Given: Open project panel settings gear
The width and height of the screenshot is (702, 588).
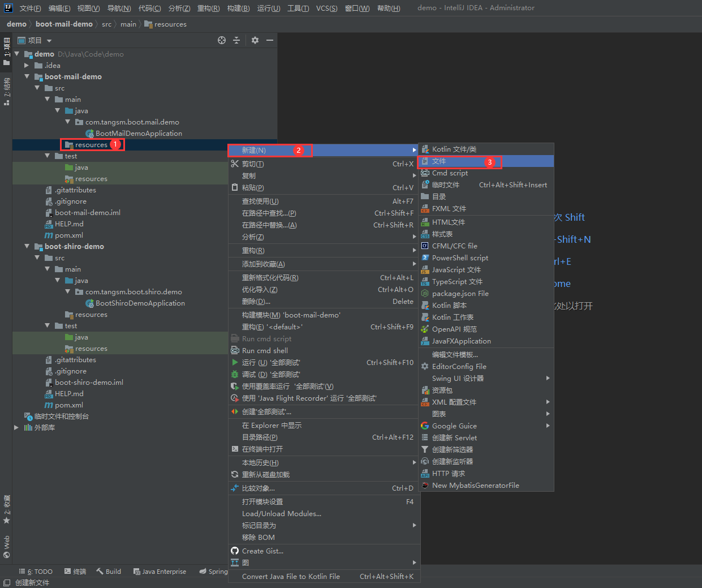Looking at the screenshot, I should point(255,40).
